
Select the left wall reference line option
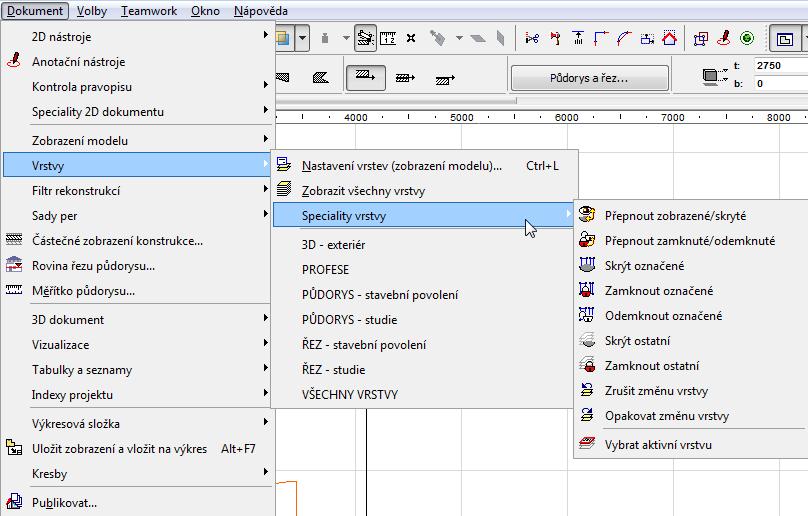tap(365, 78)
